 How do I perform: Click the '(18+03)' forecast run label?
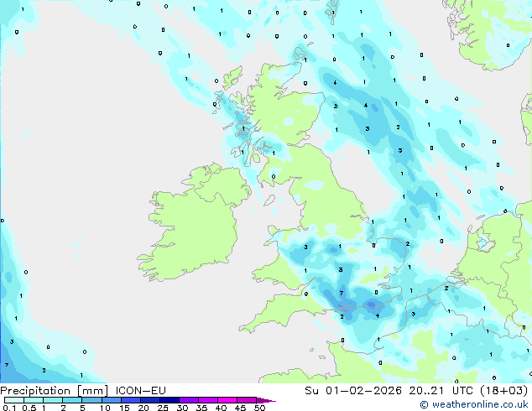(x=503, y=391)
